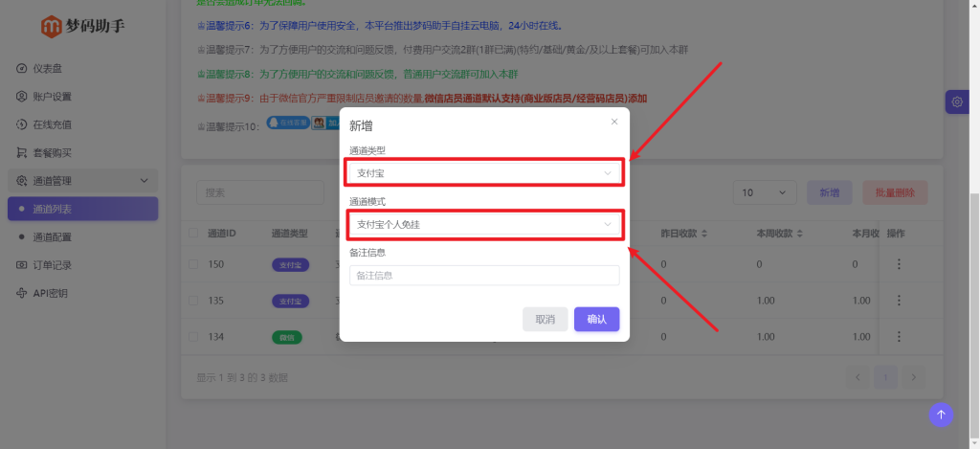Open the page size dropdown showing 10
The image size is (980, 449).
click(x=764, y=192)
